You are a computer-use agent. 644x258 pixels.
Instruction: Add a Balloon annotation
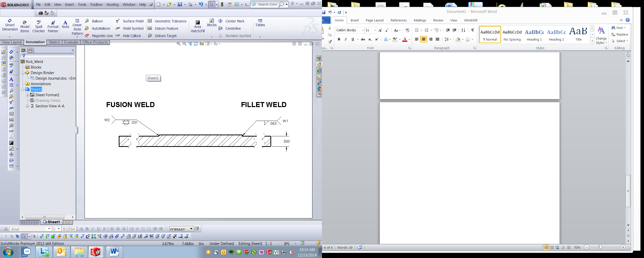point(94,21)
